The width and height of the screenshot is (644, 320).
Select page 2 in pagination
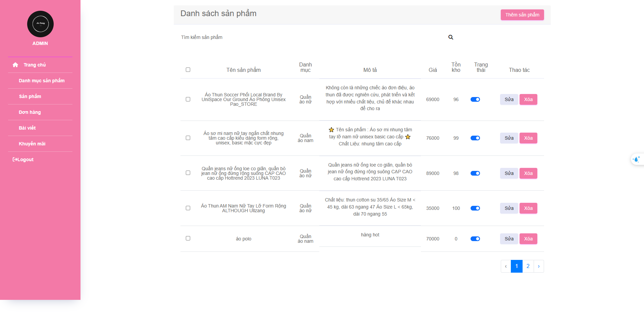pyautogui.click(x=528, y=266)
